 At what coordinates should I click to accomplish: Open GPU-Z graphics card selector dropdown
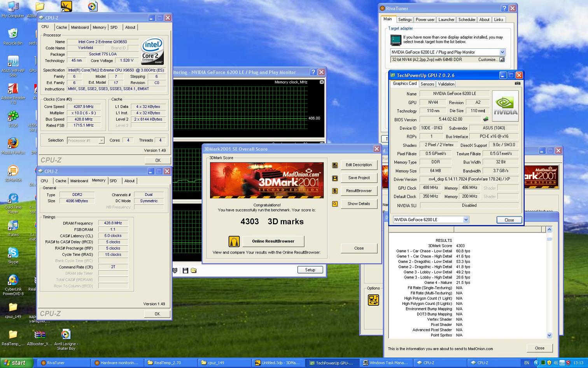[465, 220]
